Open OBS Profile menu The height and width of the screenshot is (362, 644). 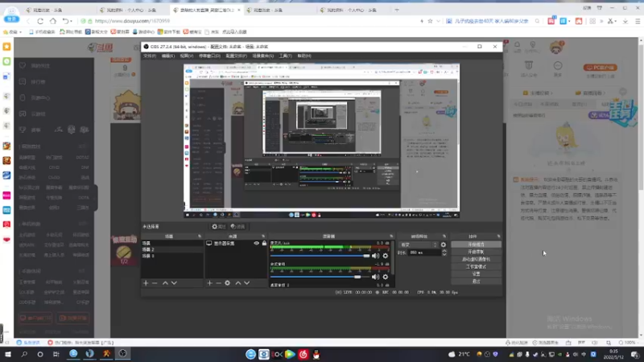coord(236,56)
